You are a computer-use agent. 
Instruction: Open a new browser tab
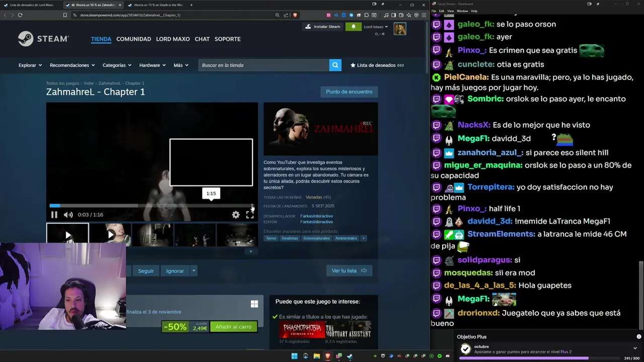[191, 5]
